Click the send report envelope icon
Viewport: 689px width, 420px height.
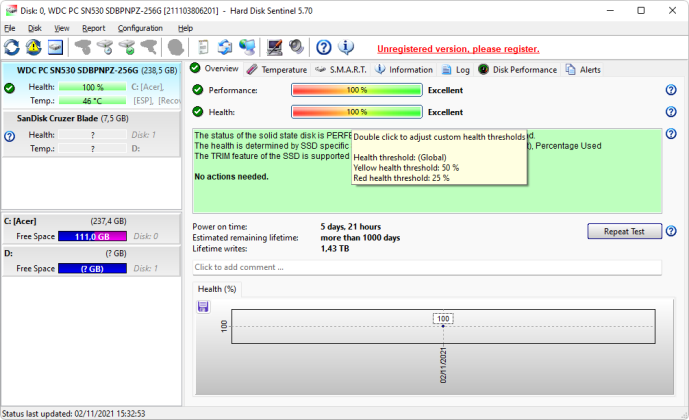pos(225,47)
